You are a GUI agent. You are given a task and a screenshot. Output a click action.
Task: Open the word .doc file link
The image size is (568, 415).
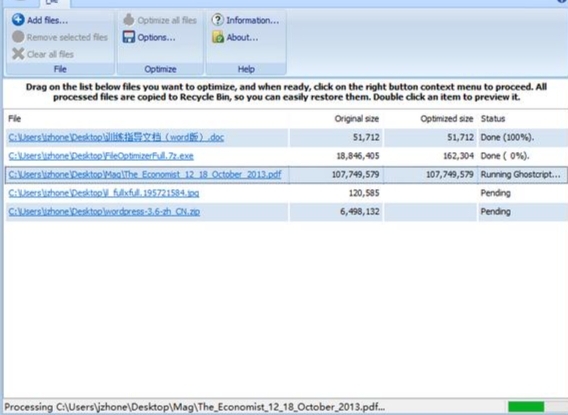pyautogui.click(x=116, y=137)
